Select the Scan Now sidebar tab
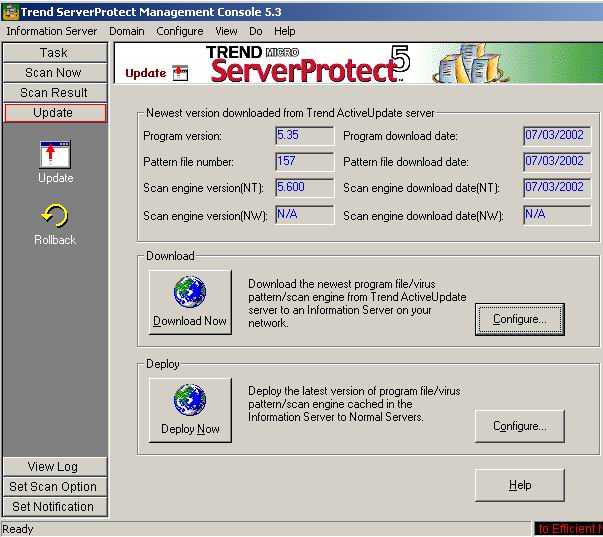The height and width of the screenshot is (537, 603). pyautogui.click(x=55, y=73)
